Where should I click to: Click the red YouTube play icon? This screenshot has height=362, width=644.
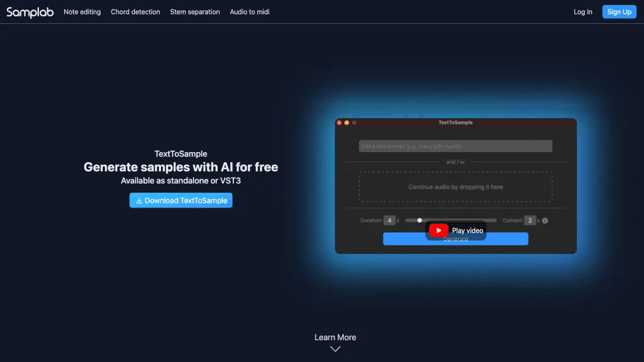pyautogui.click(x=438, y=230)
